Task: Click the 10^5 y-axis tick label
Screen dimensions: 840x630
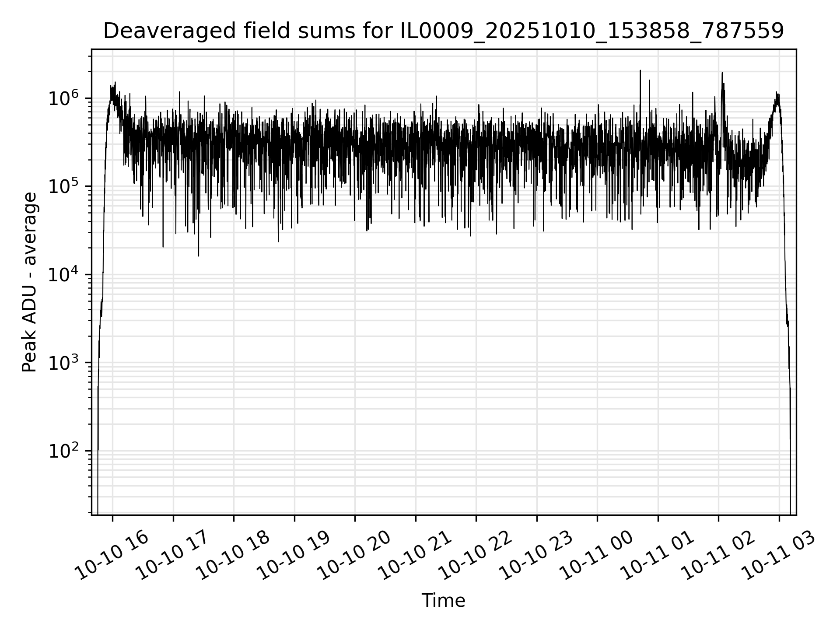Action: 63,187
